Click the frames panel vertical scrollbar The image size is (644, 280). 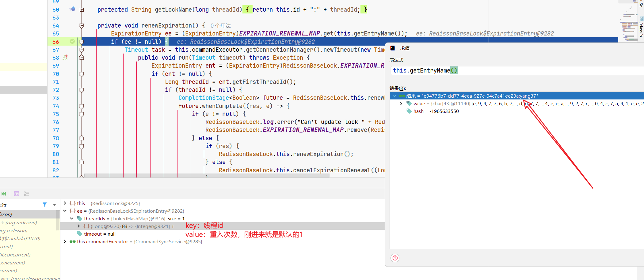click(58, 220)
